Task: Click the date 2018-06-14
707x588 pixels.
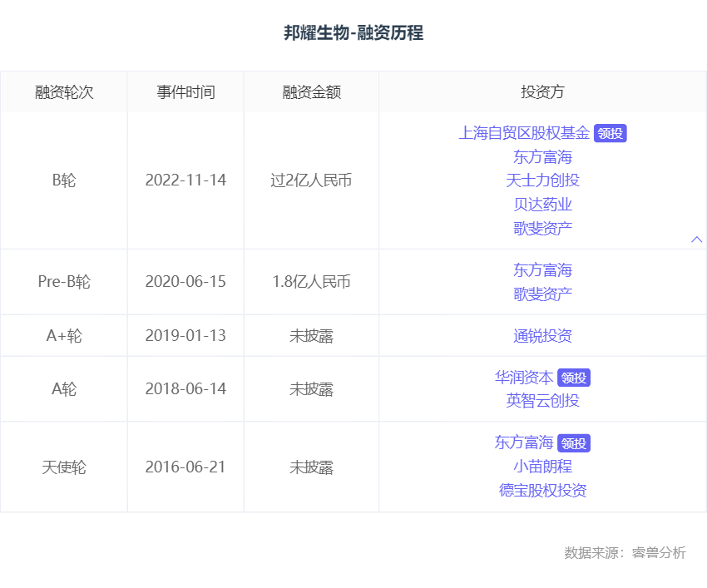Action: click(185, 388)
